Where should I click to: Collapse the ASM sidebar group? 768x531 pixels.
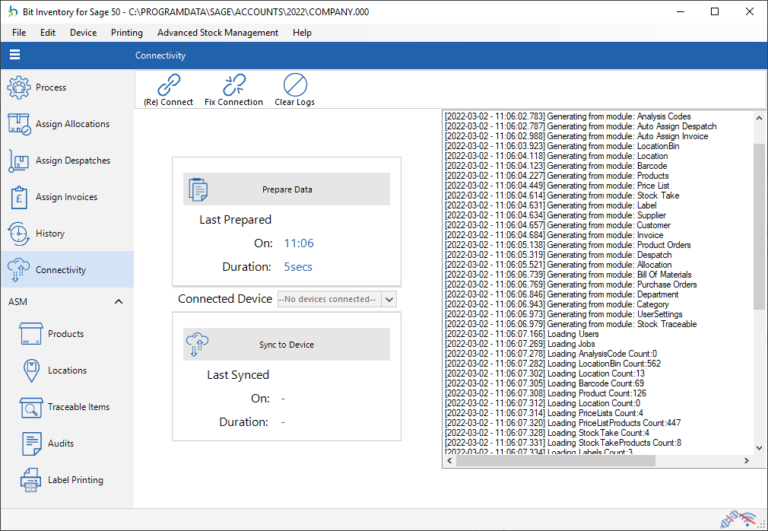tap(117, 301)
